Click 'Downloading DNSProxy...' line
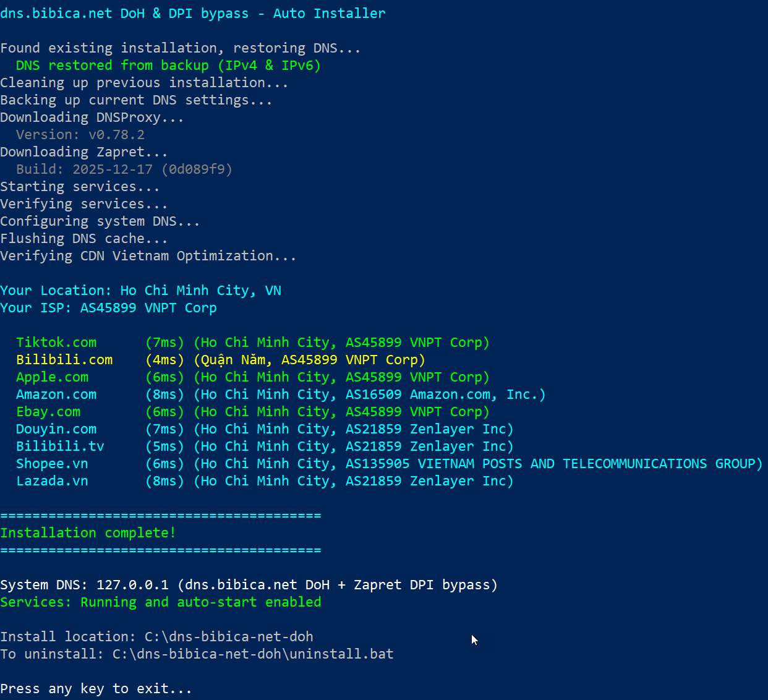This screenshot has width=768, height=700. [x=92, y=117]
